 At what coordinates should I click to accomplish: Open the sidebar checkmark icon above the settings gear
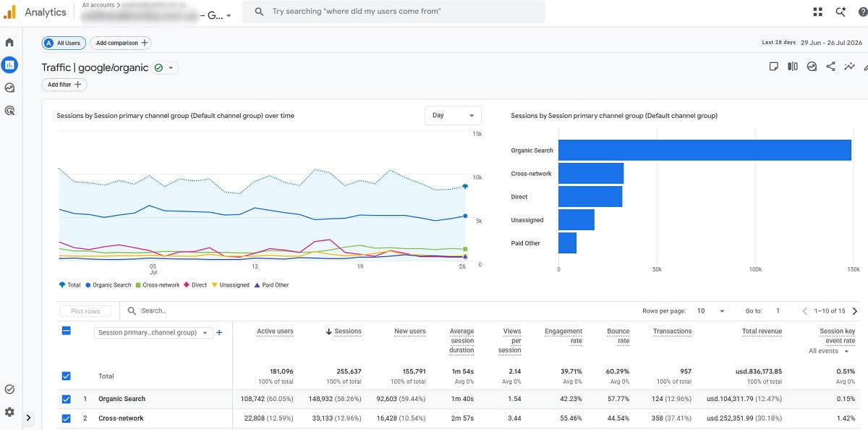pos(9,389)
